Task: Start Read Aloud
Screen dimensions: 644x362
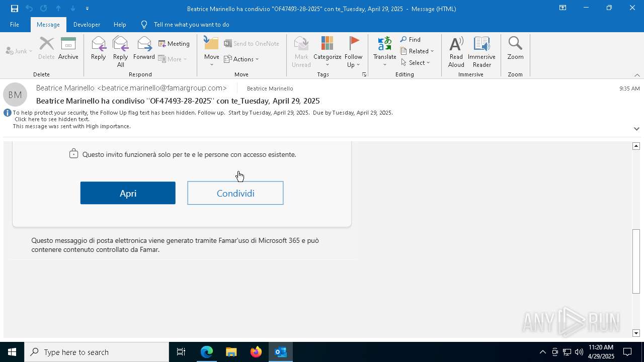Action: pyautogui.click(x=456, y=51)
